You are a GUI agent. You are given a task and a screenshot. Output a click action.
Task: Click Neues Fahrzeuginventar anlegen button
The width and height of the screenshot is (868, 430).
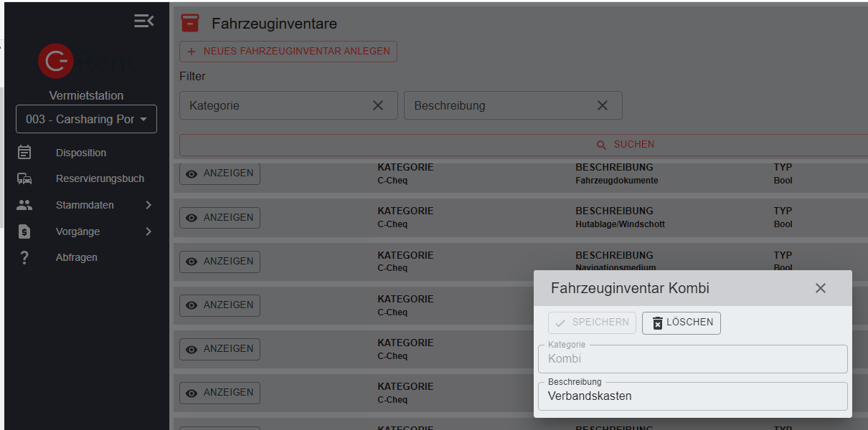pos(288,52)
